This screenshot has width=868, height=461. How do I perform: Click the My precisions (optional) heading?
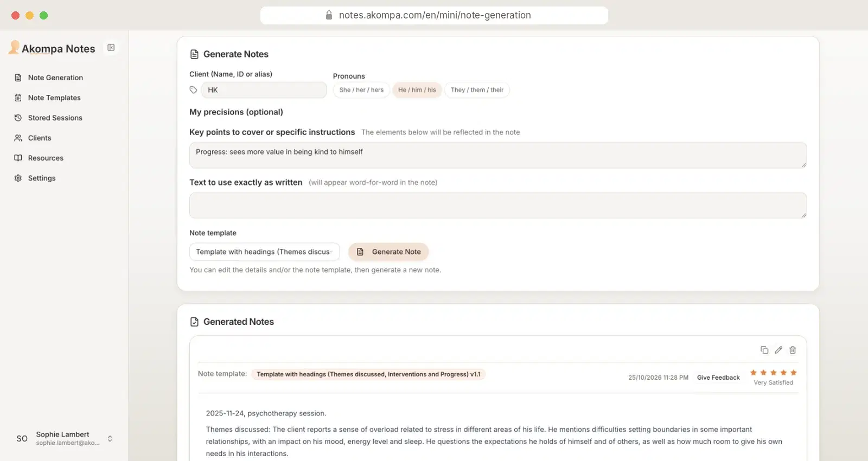(236, 112)
